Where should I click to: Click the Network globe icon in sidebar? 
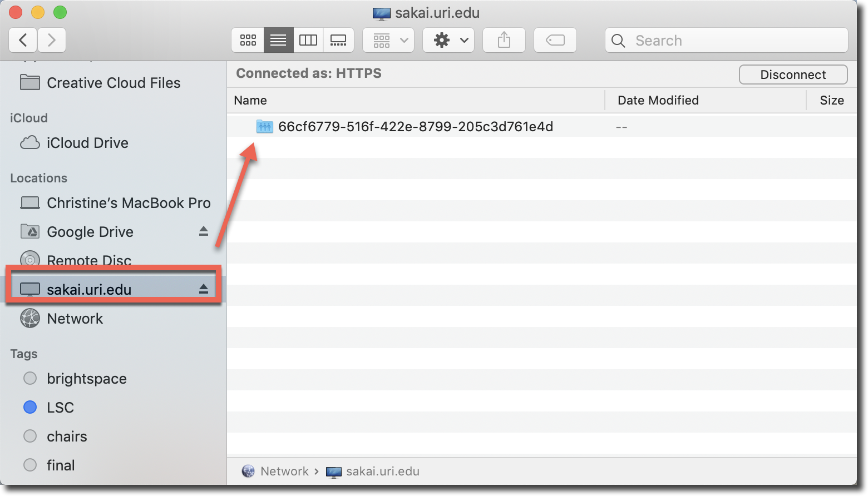[x=30, y=319]
